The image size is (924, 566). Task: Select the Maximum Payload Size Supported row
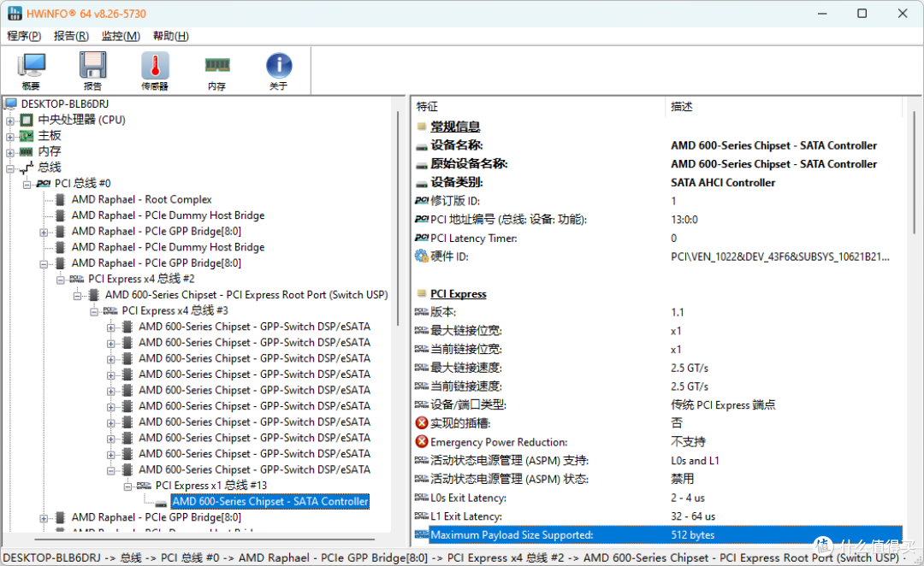click(x=657, y=534)
